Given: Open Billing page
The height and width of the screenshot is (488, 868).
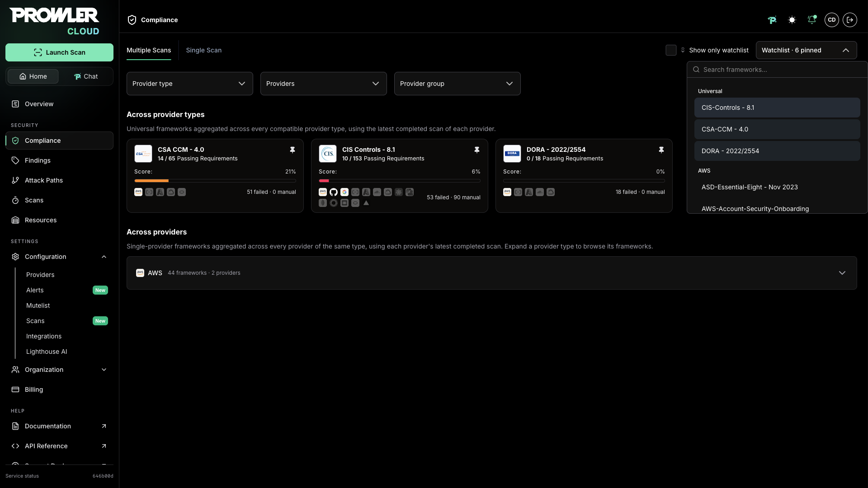Looking at the screenshot, I should [59, 389].
